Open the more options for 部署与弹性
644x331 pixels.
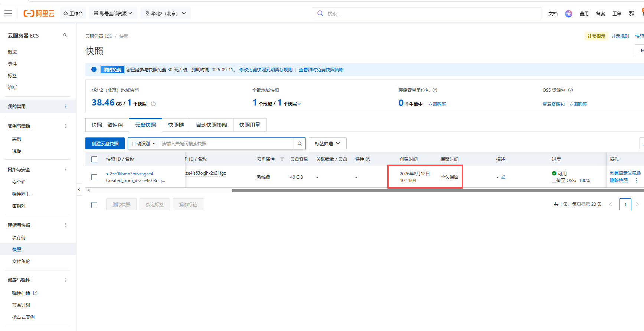coord(66,280)
